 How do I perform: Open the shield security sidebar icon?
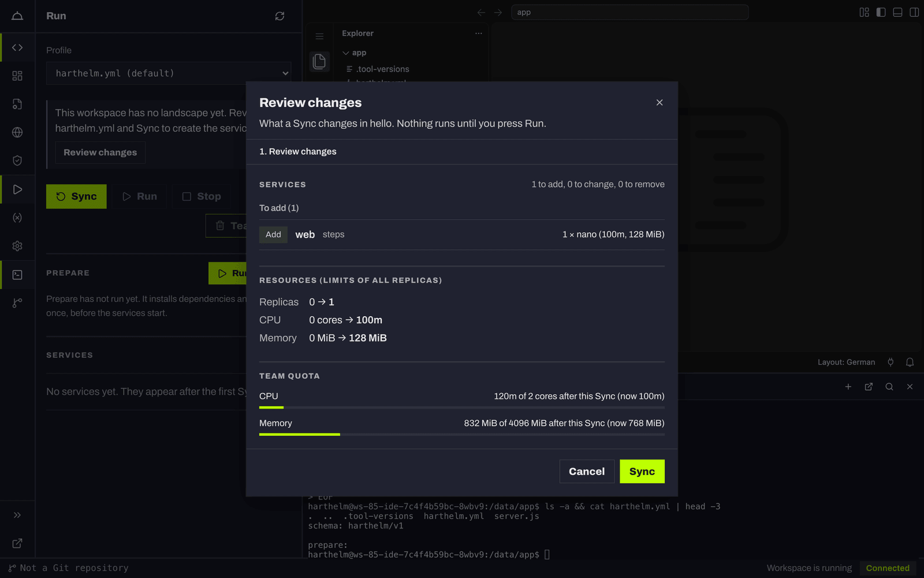pyautogui.click(x=17, y=161)
